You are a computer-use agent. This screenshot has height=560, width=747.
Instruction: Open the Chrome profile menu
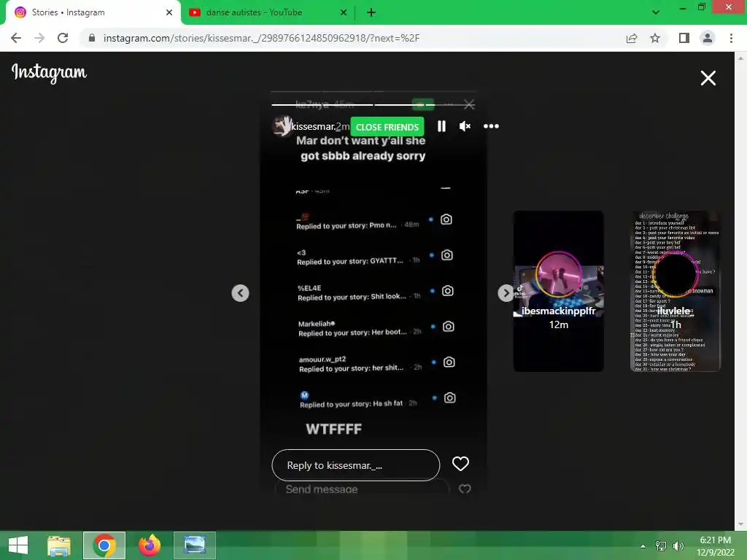point(708,38)
